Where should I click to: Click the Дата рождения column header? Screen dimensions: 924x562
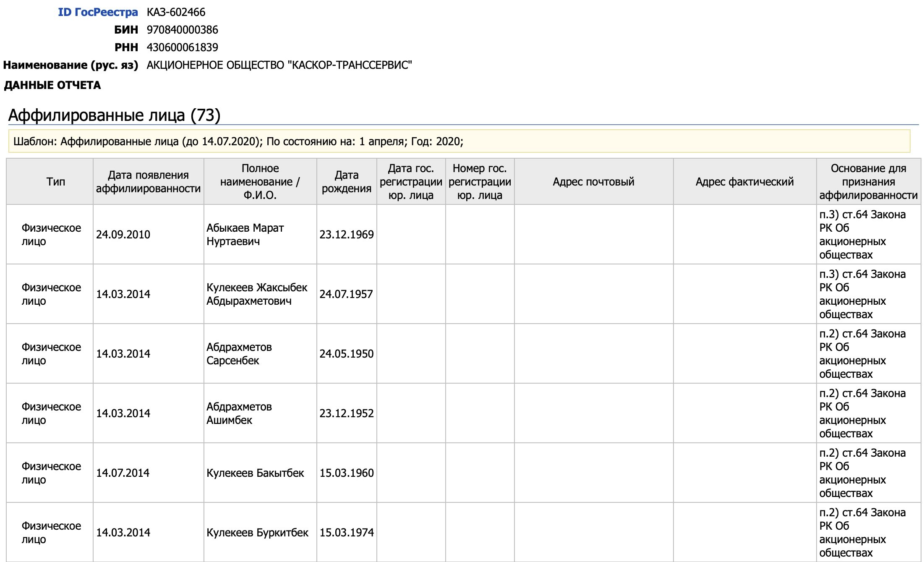pos(347,182)
